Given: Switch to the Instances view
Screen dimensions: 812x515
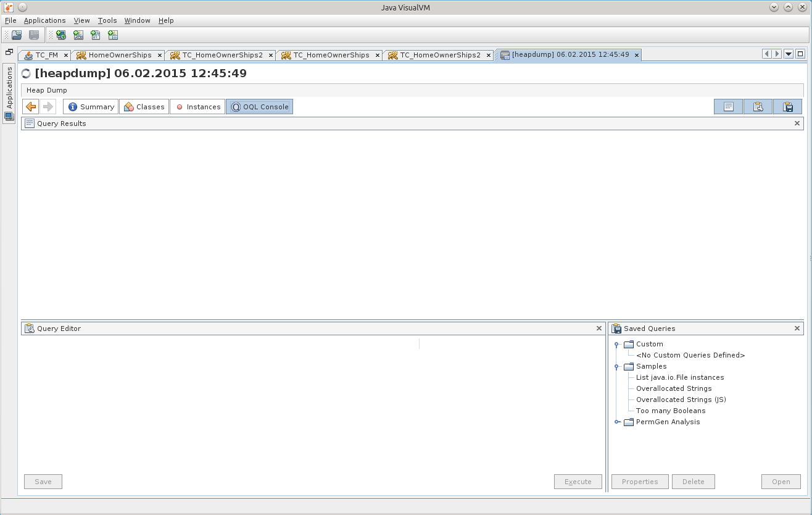Looking at the screenshot, I should [x=197, y=107].
